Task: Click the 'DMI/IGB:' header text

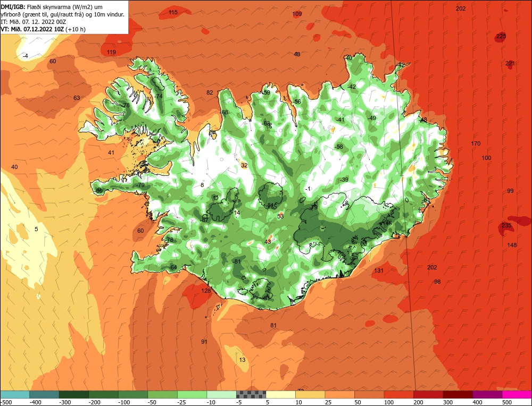Action: point(12,6)
